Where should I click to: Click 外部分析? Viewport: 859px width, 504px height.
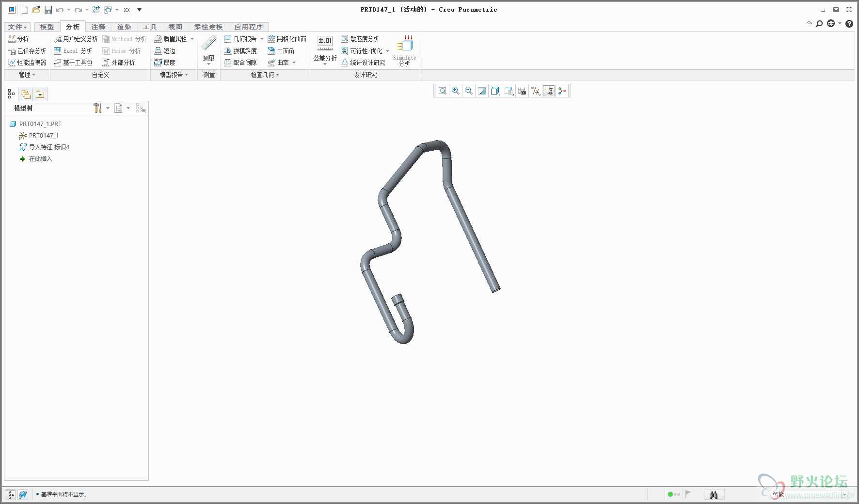(x=119, y=63)
